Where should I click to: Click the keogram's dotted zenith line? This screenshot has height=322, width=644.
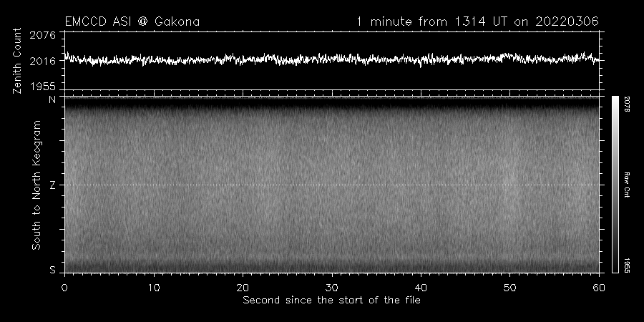coord(332,185)
